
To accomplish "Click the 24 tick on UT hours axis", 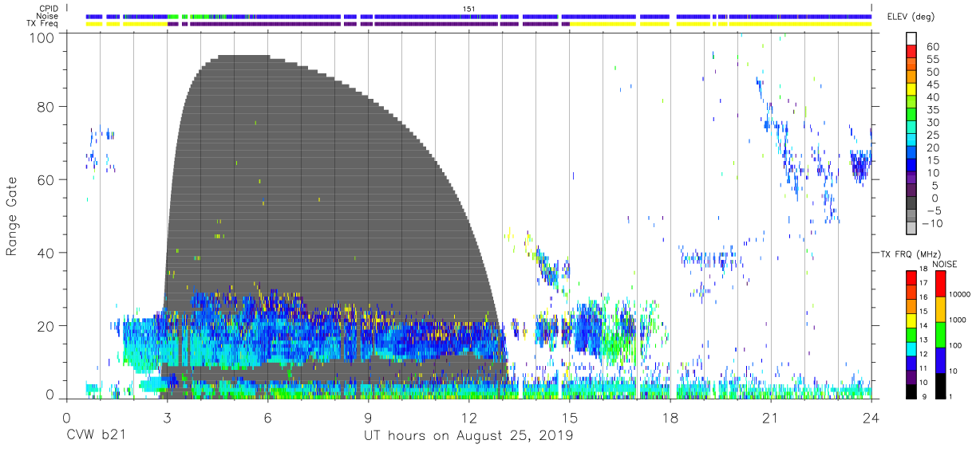I will (871, 417).
